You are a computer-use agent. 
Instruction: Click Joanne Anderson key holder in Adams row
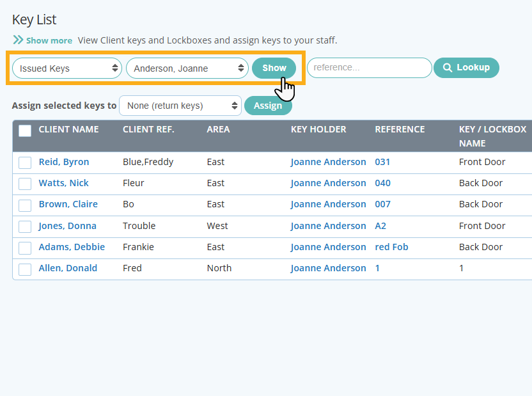point(328,247)
